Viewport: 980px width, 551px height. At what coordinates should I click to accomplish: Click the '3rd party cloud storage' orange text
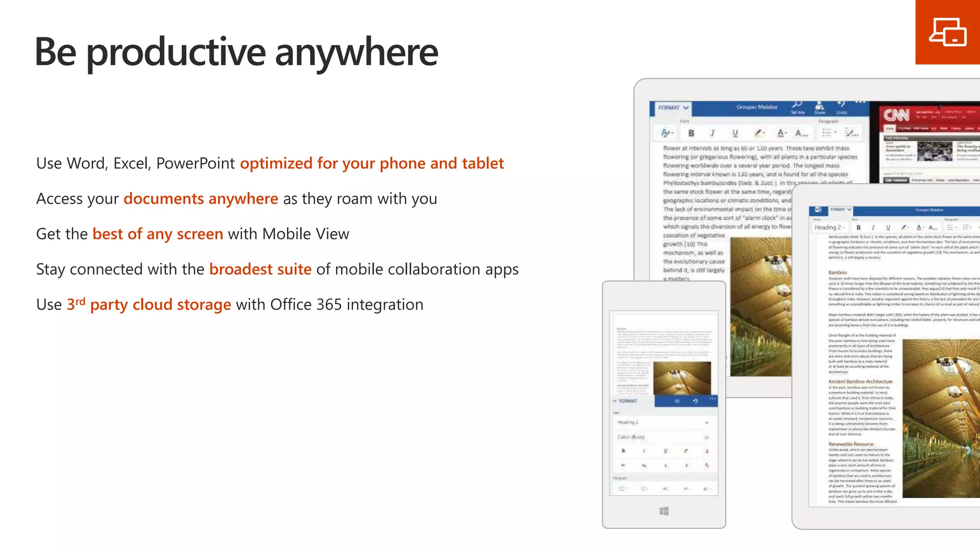pos(149,304)
